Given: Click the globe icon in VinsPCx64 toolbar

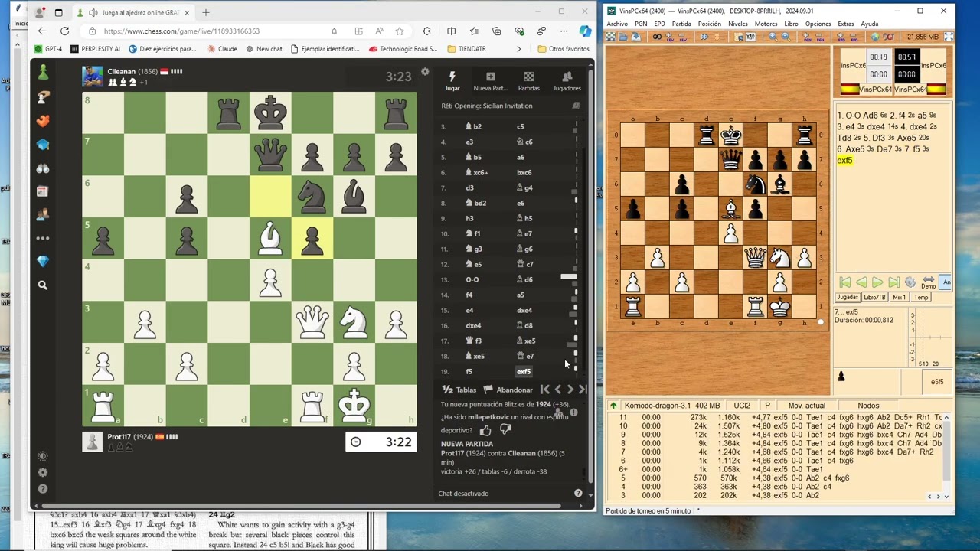Looking at the screenshot, I should point(875,37).
